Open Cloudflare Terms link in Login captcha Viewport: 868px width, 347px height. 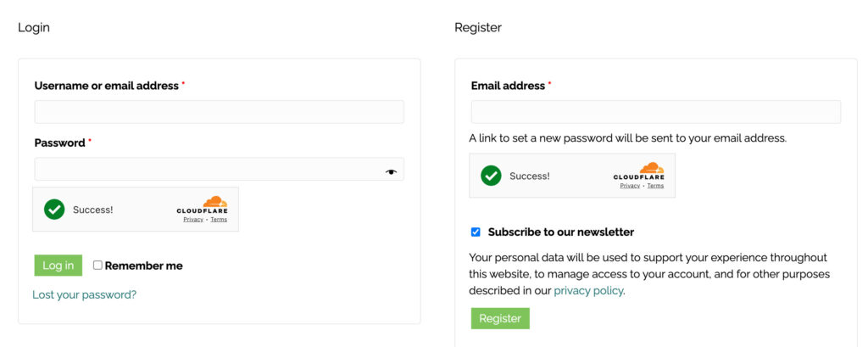(x=219, y=220)
